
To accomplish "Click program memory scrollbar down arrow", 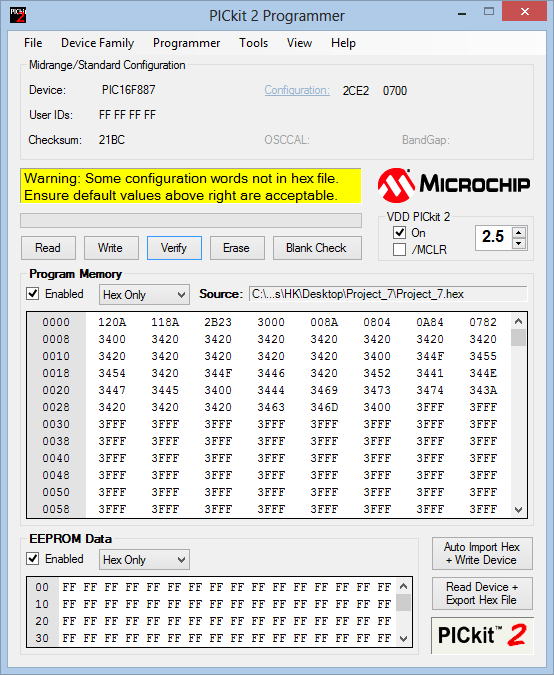I will point(519,510).
